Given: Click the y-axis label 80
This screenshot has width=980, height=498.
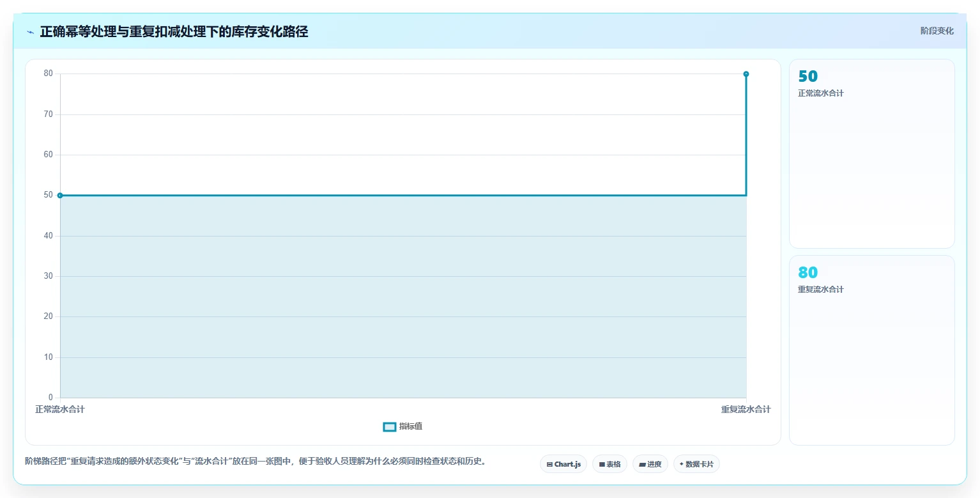Looking at the screenshot, I should pos(49,74).
